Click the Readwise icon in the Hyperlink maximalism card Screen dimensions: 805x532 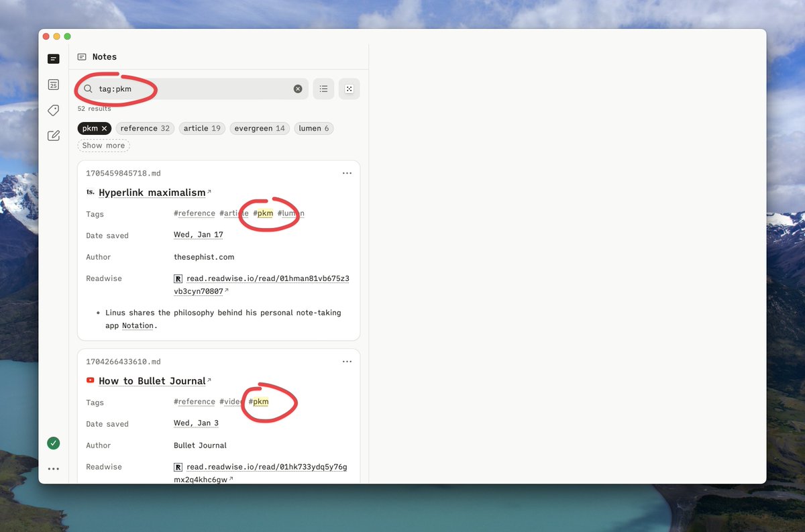pos(178,278)
